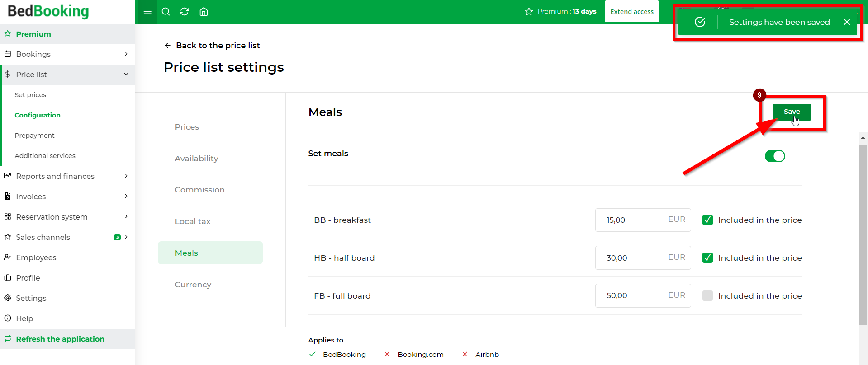Viewport: 868px width, 365px height.
Task: Click the Bookings calendar icon
Action: [8, 54]
